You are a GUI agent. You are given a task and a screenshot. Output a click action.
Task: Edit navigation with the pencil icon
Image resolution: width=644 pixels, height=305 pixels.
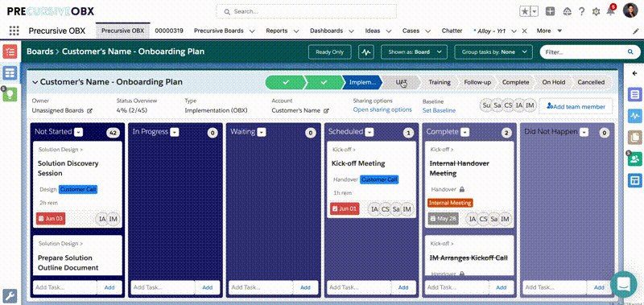[x=636, y=31]
